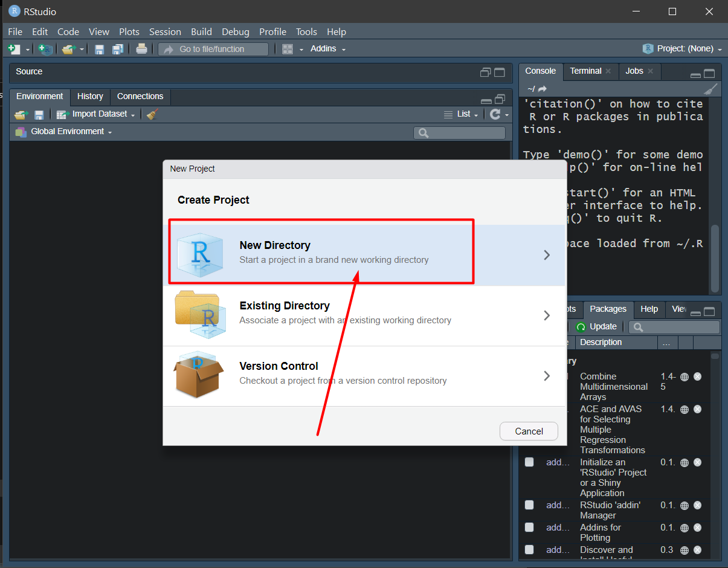Clear the console with the broom icon
Viewport: 728px width, 568px height.
pos(712,89)
